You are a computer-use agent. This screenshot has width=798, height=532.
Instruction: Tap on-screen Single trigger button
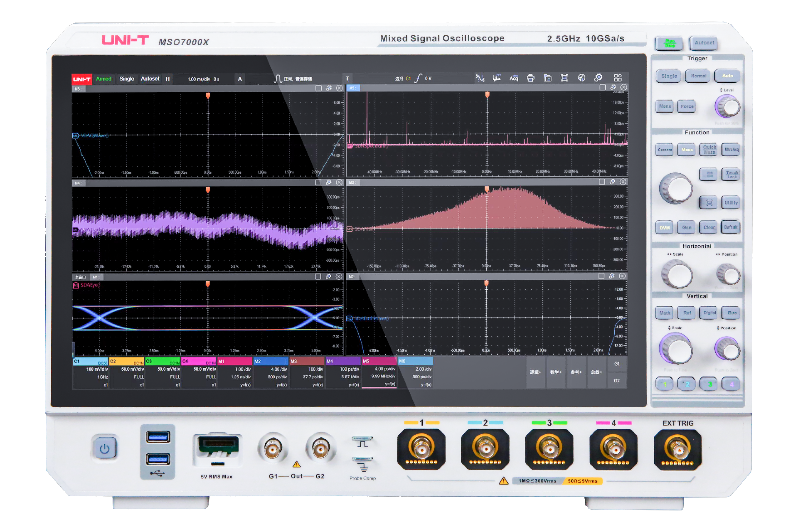127,79
